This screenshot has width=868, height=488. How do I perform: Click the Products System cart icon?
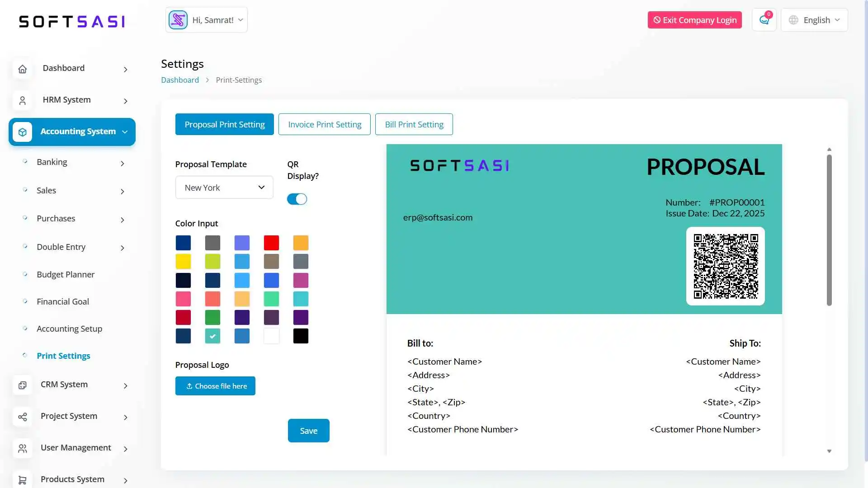click(23, 480)
